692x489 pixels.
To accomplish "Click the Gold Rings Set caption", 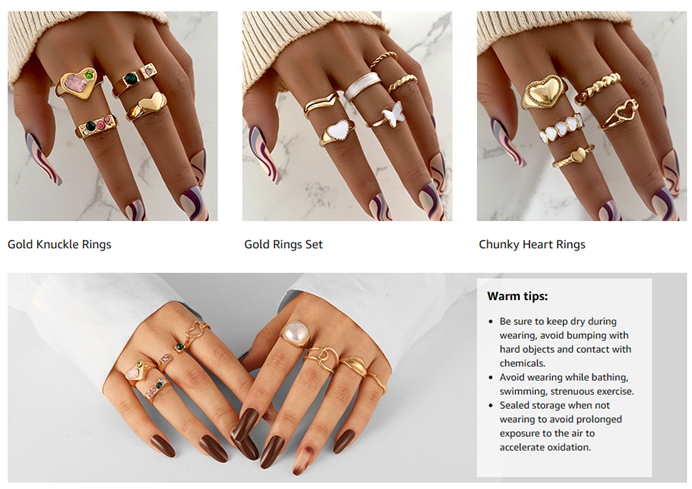I will pyautogui.click(x=283, y=244).
